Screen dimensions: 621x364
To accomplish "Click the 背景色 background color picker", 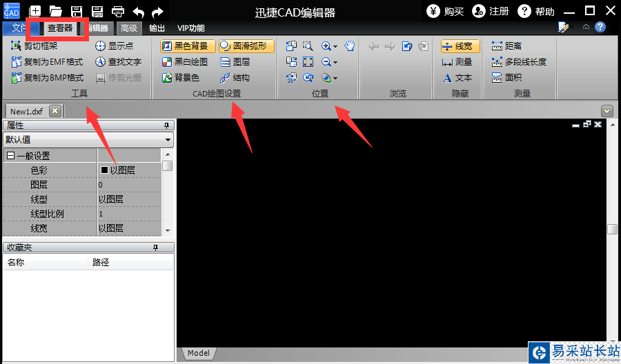I will [x=181, y=77].
